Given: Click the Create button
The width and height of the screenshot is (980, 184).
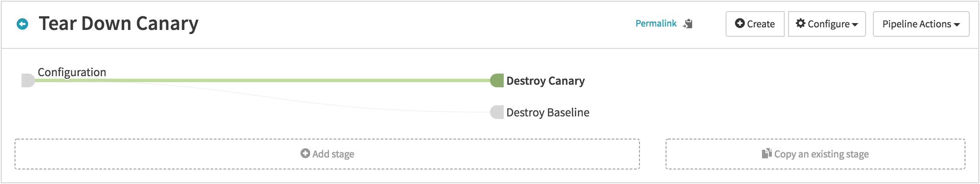Looking at the screenshot, I should 755,24.
